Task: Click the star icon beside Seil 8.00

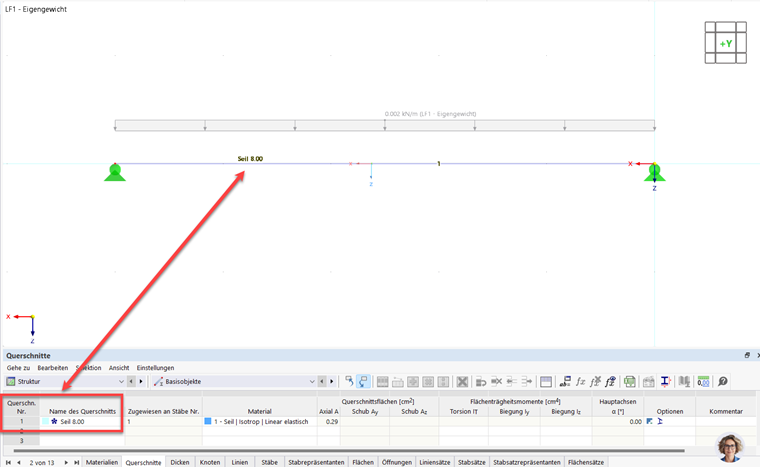Action: click(54, 421)
